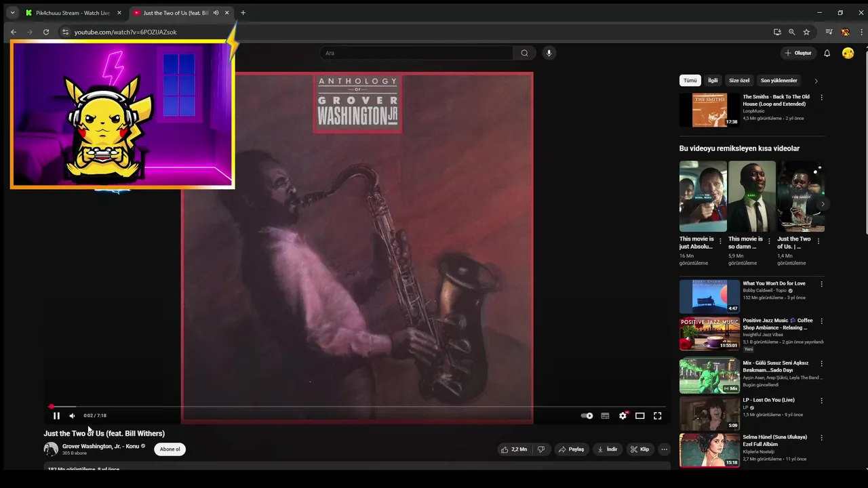
Task: Open The Smiths - Back To The Old House thumbnail
Action: pyautogui.click(x=709, y=110)
